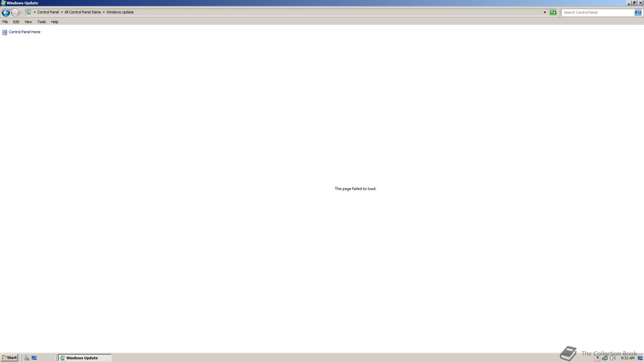This screenshot has width=644, height=362.
Task: Minimize the Windows Update window
Action: (x=629, y=3)
